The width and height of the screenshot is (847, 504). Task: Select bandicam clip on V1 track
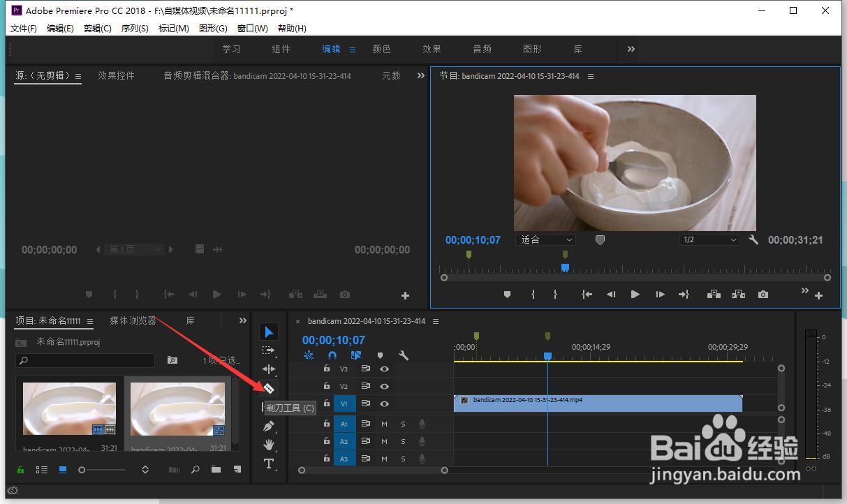pos(598,403)
